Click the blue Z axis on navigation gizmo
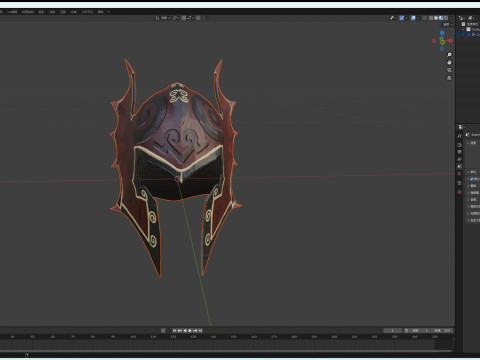Viewport: 480px width, 360px height. click(442, 33)
